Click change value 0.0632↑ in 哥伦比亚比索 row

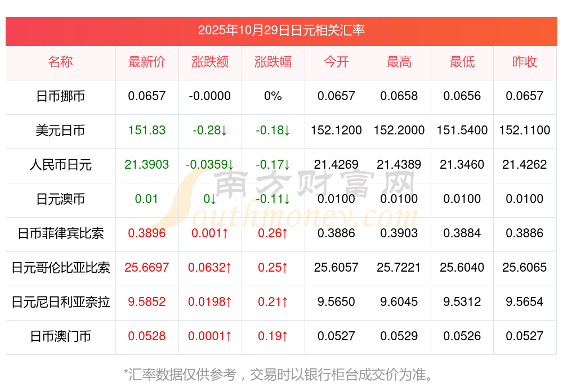point(210,268)
